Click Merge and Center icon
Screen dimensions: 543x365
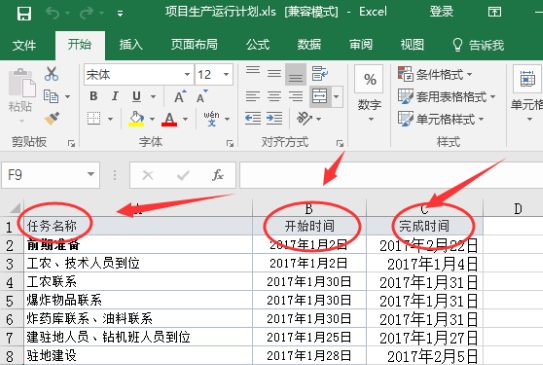[319, 96]
